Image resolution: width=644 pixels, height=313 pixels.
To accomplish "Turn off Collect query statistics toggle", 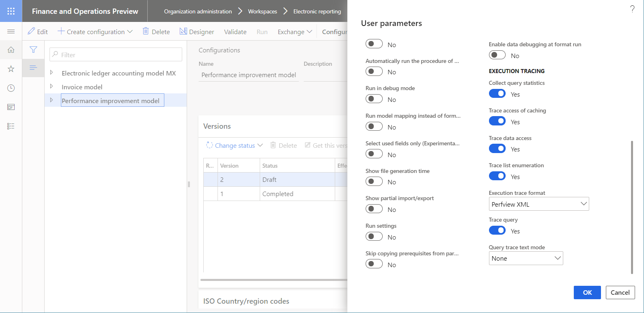I will pos(497,94).
